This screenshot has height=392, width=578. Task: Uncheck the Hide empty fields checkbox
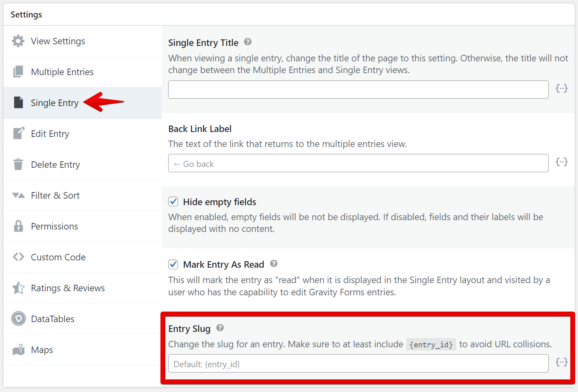click(173, 201)
